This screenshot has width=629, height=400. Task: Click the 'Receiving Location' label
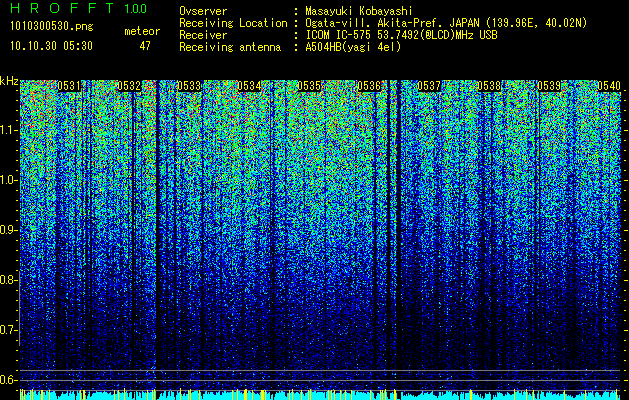(233, 23)
